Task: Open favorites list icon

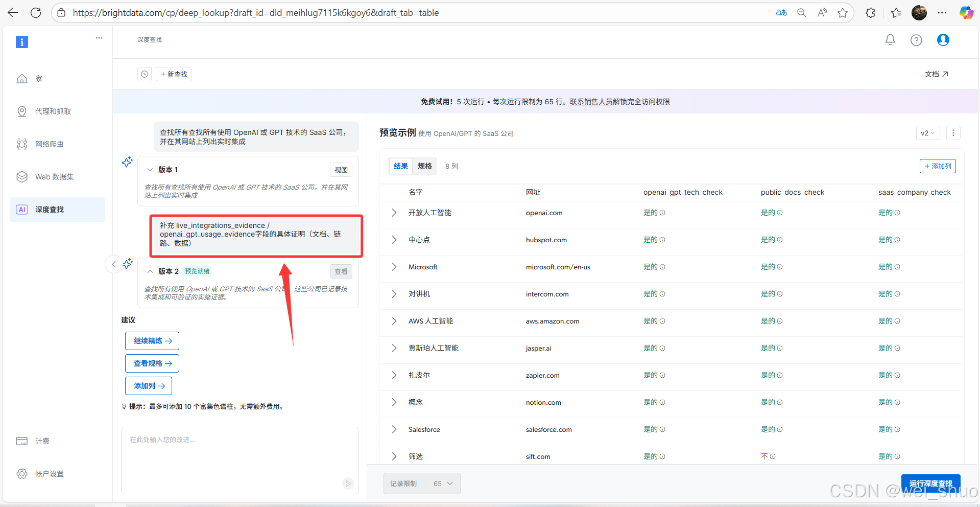Action: pos(896,13)
